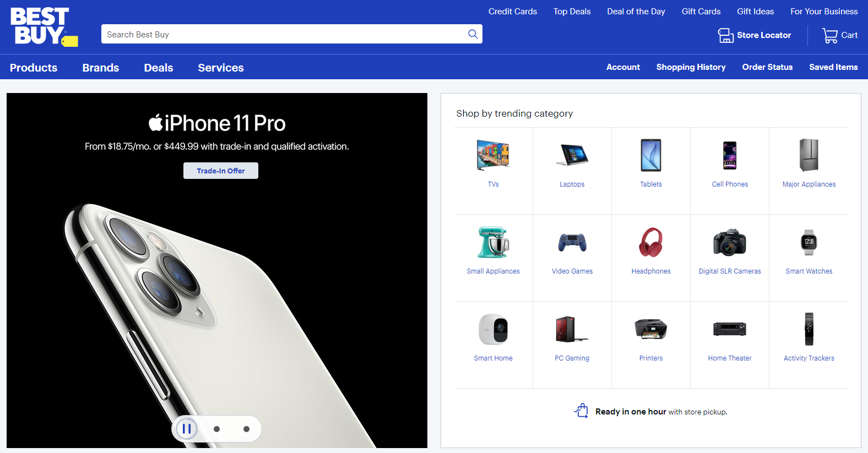Choose the Video Games controller icon

572,242
